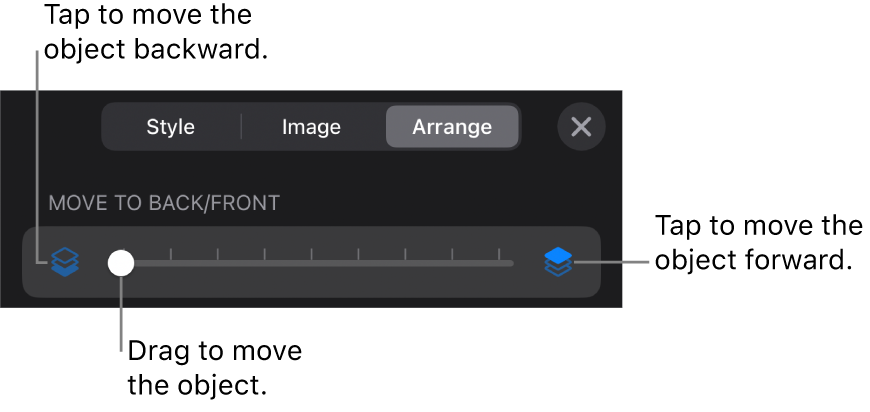Screen dimensions: 870x412
Task: Close the Arrange format panel
Action: tap(581, 127)
